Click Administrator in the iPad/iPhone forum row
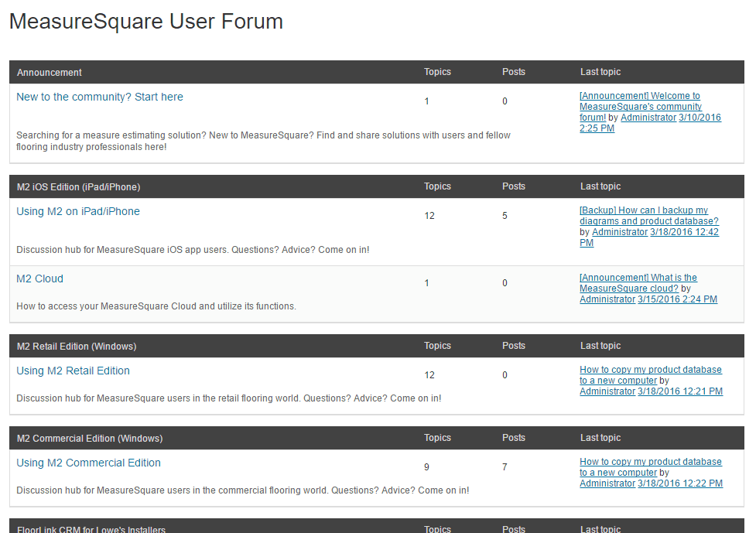The image size is (756, 533). (619, 232)
